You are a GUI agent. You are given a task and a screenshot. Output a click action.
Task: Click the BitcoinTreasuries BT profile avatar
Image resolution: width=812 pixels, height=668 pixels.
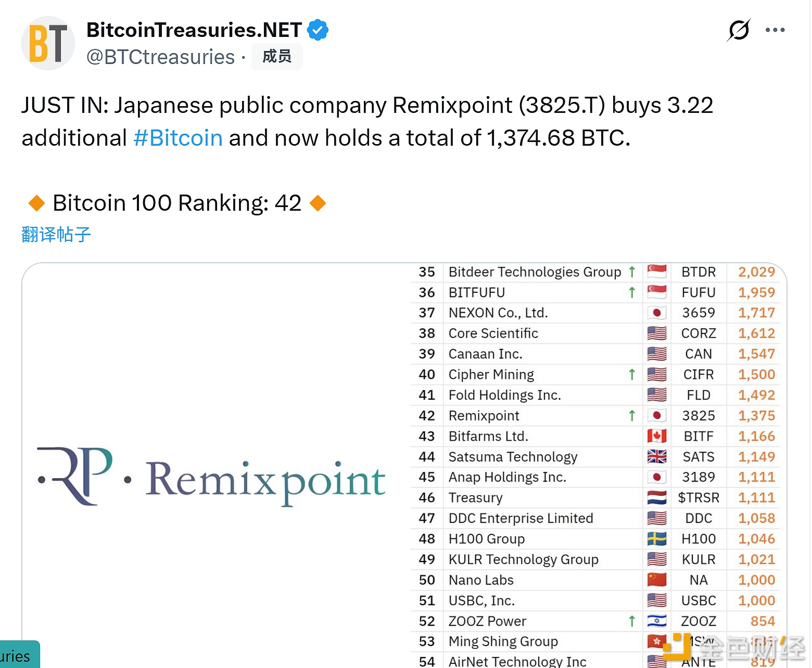click(48, 43)
